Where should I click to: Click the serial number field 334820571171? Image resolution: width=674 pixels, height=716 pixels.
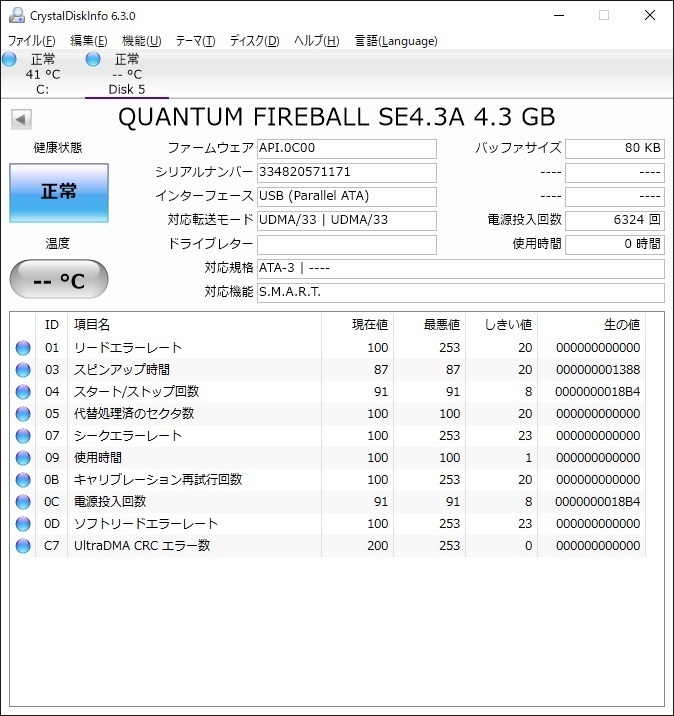coord(347,173)
